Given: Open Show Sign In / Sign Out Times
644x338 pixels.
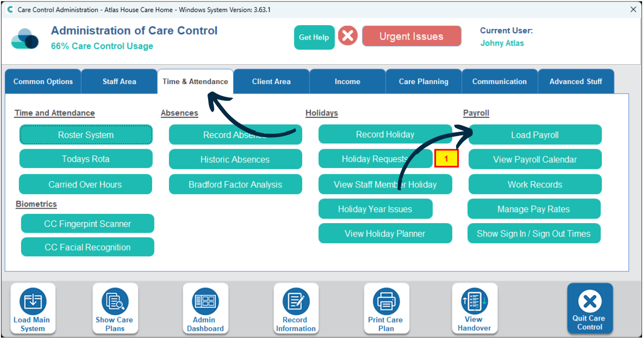Looking at the screenshot, I should pyautogui.click(x=534, y=234).
